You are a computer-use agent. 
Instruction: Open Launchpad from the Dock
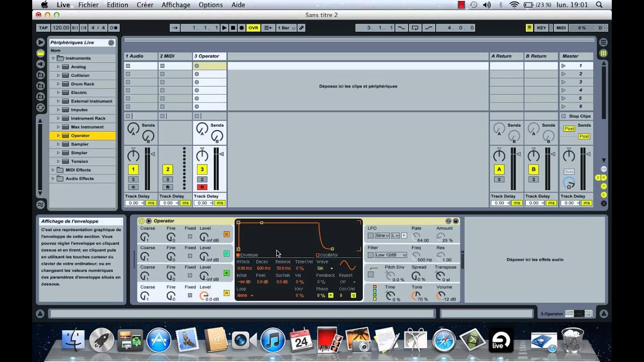tap(101, 340)
